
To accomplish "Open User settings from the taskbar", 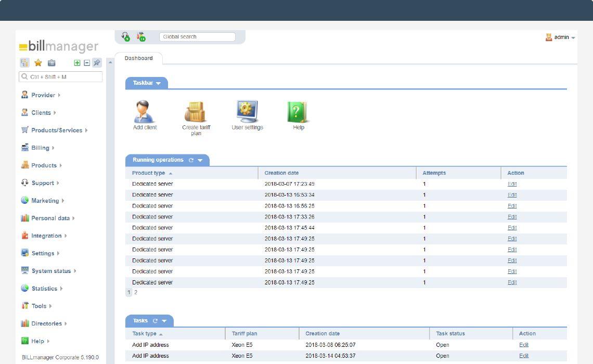I will 247,112.
